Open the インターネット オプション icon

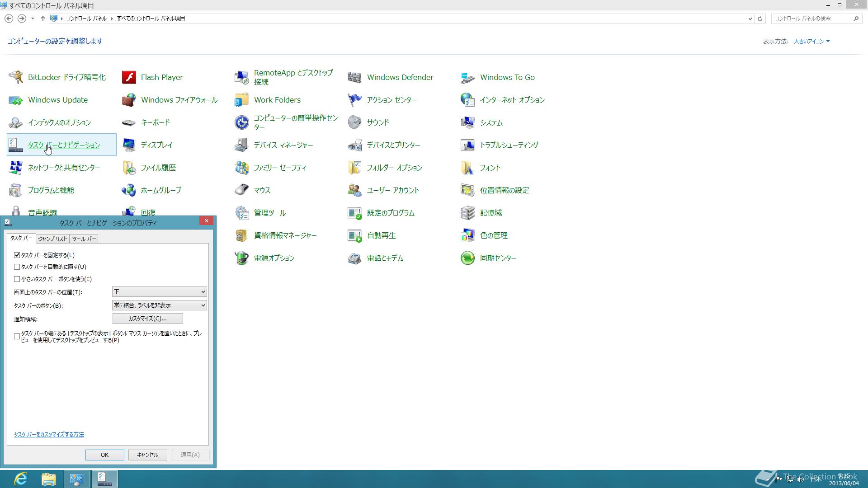pyautogui.click(x=468, y=100)
